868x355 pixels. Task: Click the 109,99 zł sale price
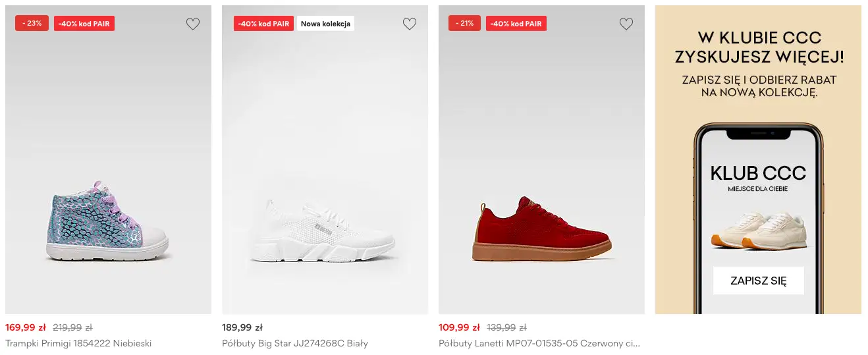tap(459, 327)
